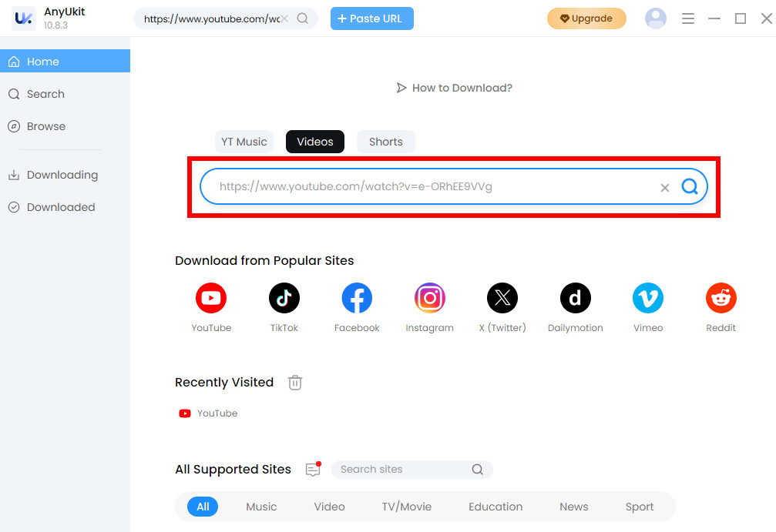Open the Downloading list
The height and width of the screenshot is (532, 776).
pos(65,175)
